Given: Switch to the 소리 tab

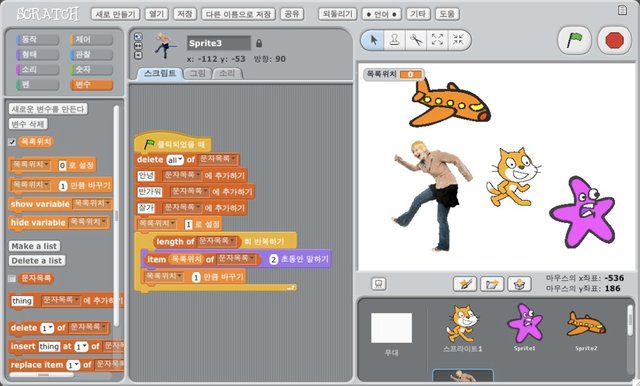Looking at the screenshot, I should point(227,73).
